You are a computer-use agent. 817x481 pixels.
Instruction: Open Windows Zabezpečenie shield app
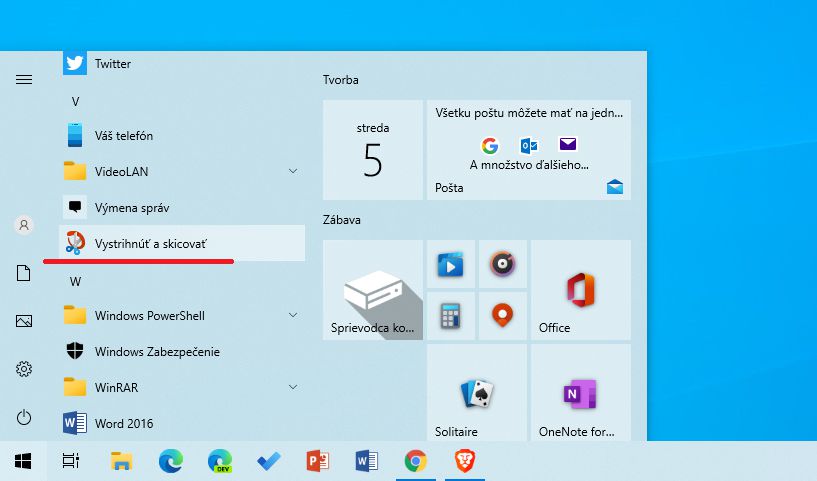[182, 351]
